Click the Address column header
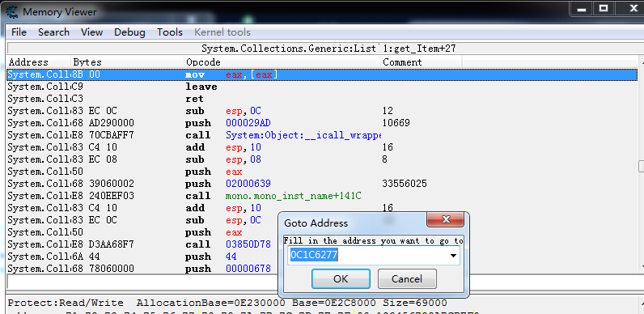The width and height of the screenshot is (644, 314). tap(39, 62)
